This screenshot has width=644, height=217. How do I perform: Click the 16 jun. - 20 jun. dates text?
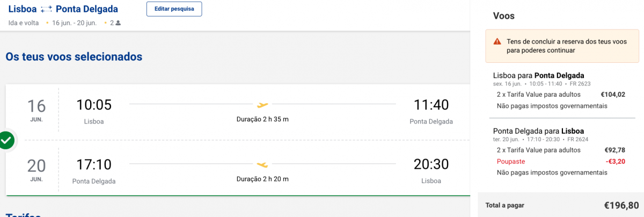(74, 23)
